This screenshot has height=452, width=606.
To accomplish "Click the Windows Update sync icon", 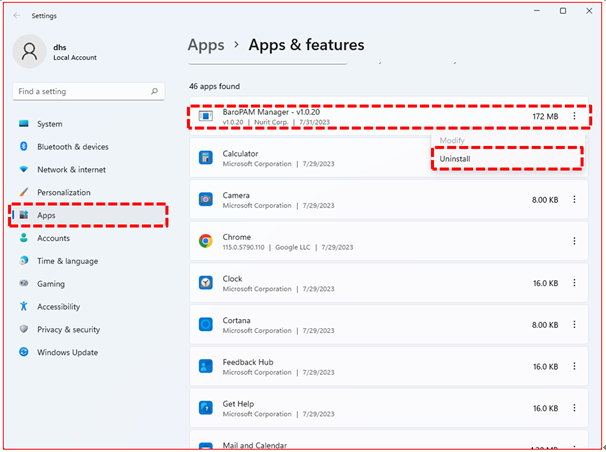I will coord(24,352).
